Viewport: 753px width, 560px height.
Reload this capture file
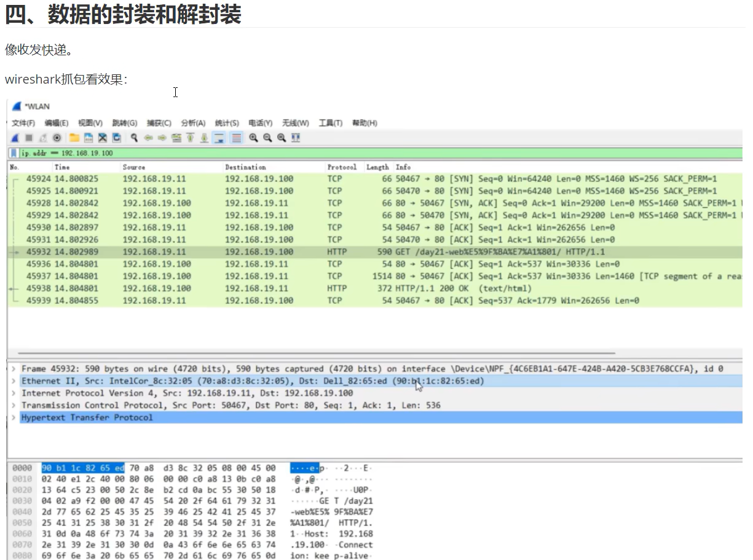coord(117,138)
